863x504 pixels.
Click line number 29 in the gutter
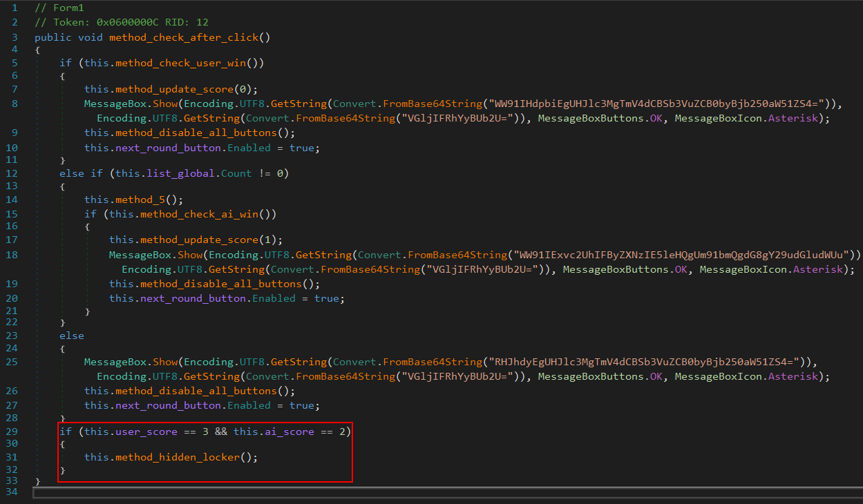(x=12, y=432)
